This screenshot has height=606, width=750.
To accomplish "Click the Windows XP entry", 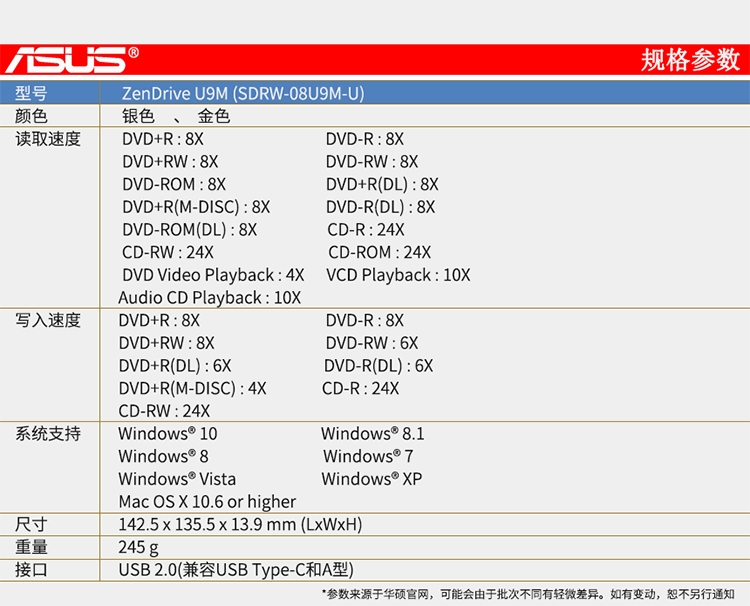I will (x=372, y=479).
